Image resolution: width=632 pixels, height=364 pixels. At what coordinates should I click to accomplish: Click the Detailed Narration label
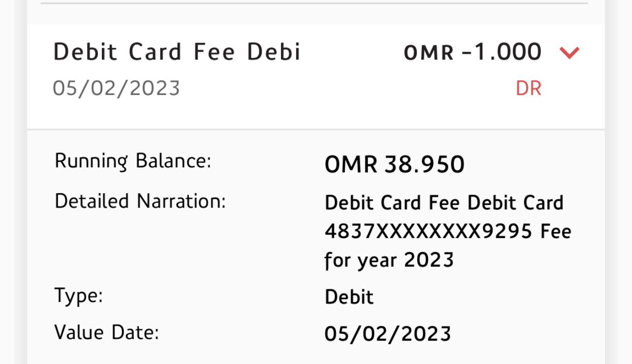pos(140,202)
